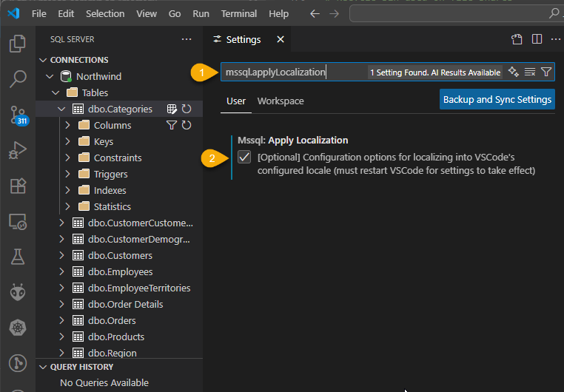This screenshot has height=392, width=564.
Task: Open the Terminal menu
Action: tap(239, 14)
